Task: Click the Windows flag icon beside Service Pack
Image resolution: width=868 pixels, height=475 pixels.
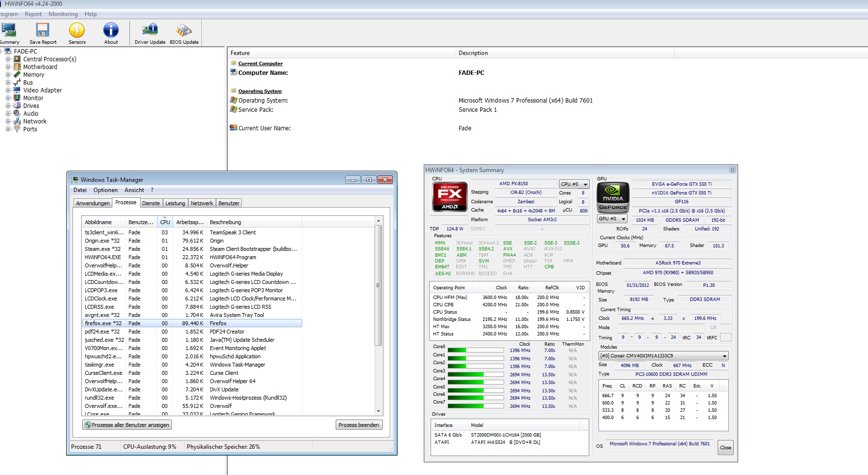Action: point(234,109)
